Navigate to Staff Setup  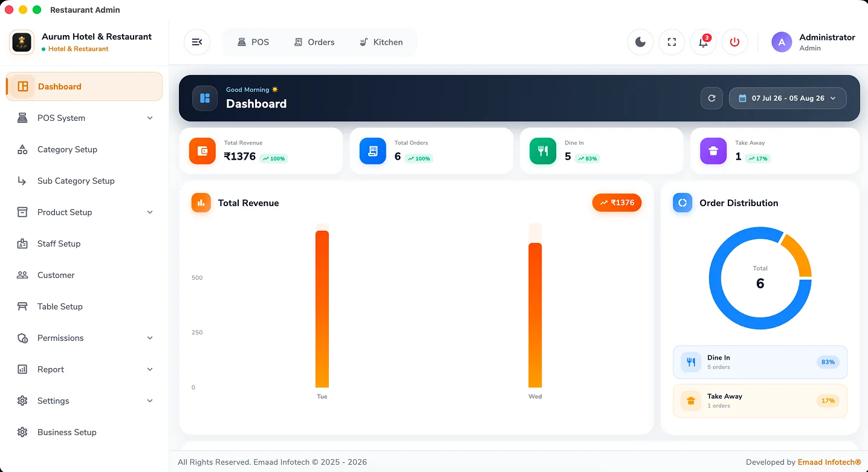tap(85, 244)
